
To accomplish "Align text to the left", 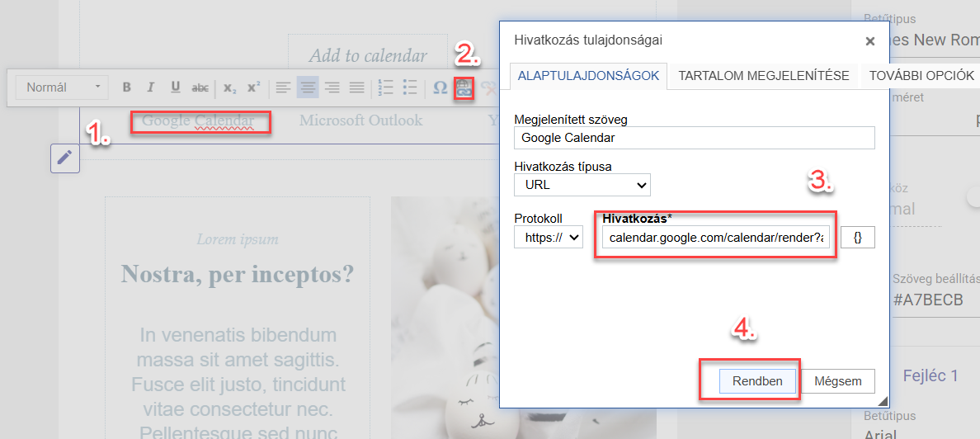I will (x=284, y=87).
